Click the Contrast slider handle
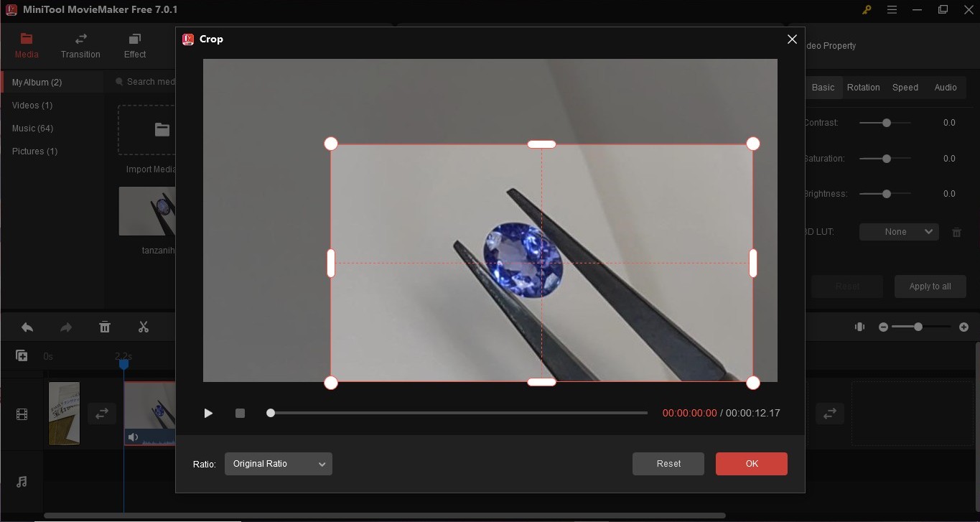980x522 pixels. (x=887, y=123)
